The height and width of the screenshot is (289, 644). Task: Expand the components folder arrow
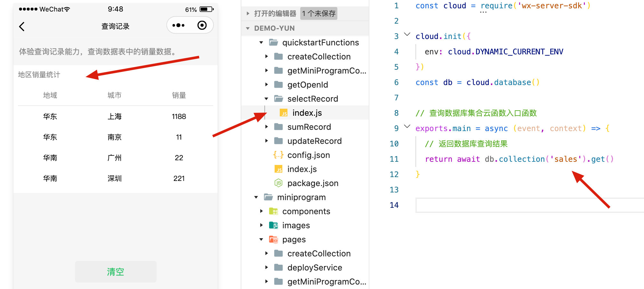pyautogui.click(x=261, y=211)
